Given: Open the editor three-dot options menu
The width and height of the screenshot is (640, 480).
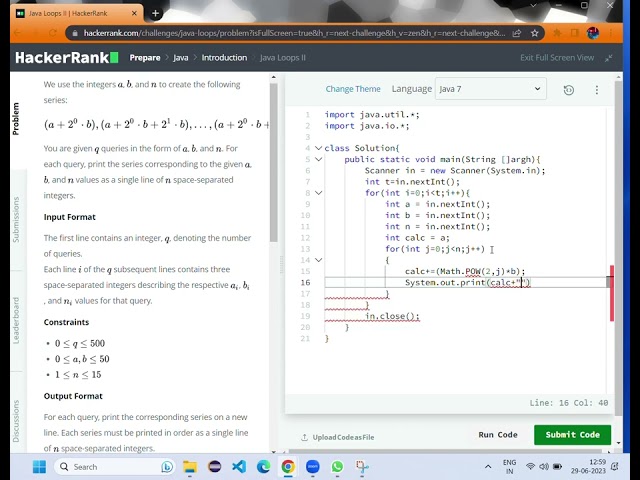Looking at the screenshot, I should 597,90.
